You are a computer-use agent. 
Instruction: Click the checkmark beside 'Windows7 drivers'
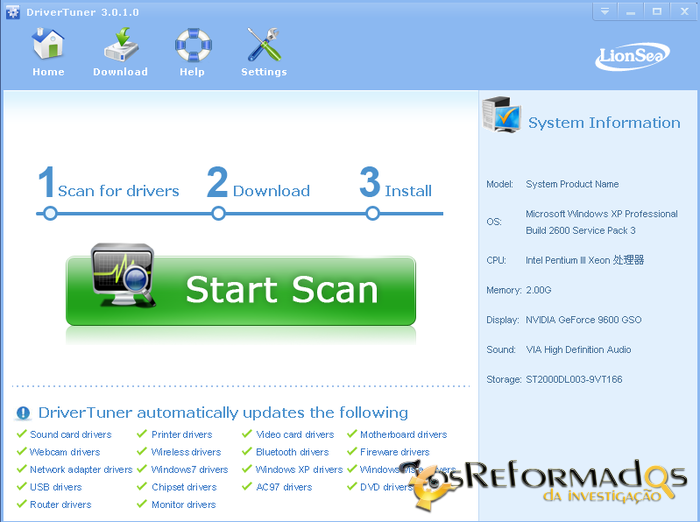(x=142, y=468)
